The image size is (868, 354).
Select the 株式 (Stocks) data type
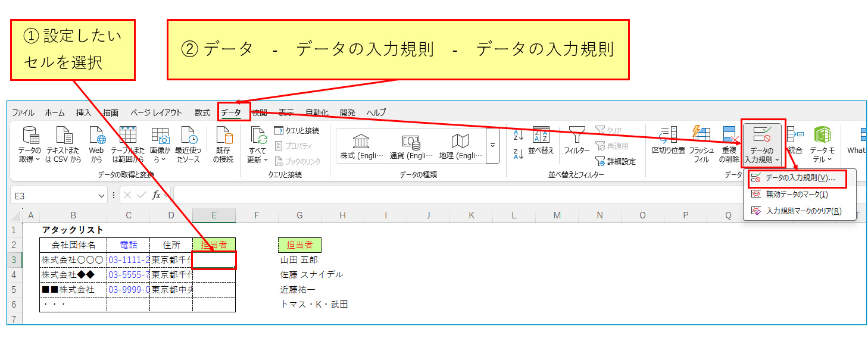[x=361, y=146]
